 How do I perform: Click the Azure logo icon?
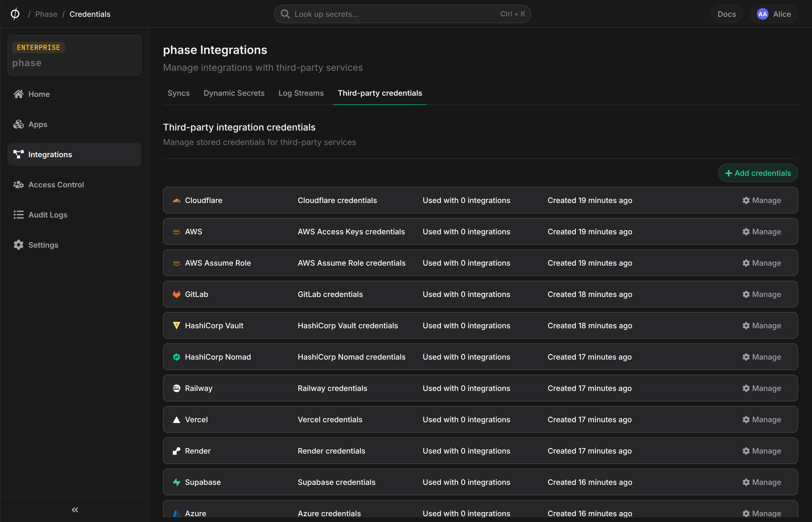click(x=177, y=514)
